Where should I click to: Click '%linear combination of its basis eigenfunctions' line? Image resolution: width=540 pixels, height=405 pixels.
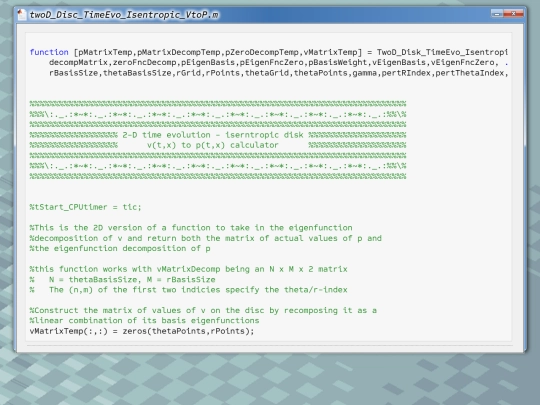coord(144,321)
